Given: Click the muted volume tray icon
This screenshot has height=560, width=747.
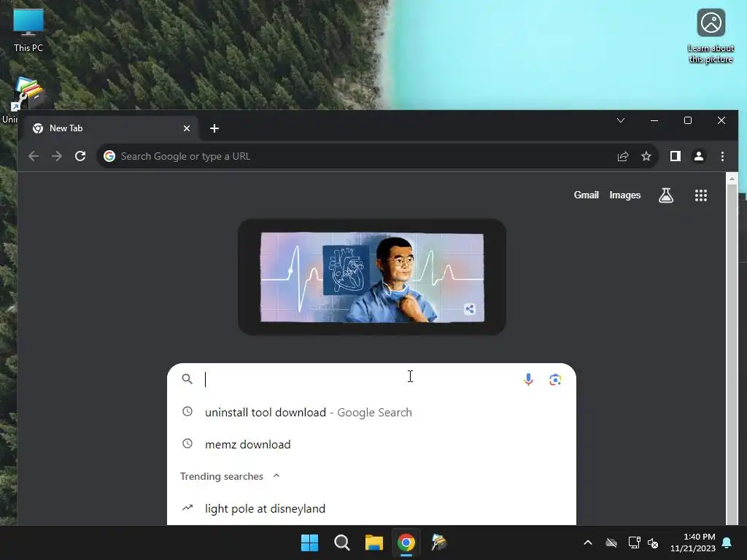Looking at the screenshot, I should (x=653, y=542).
